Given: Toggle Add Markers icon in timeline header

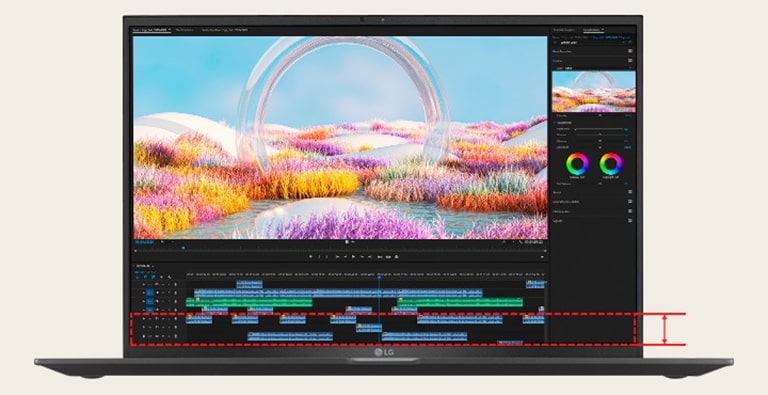Looking at the screenshot, I should 162,277.
